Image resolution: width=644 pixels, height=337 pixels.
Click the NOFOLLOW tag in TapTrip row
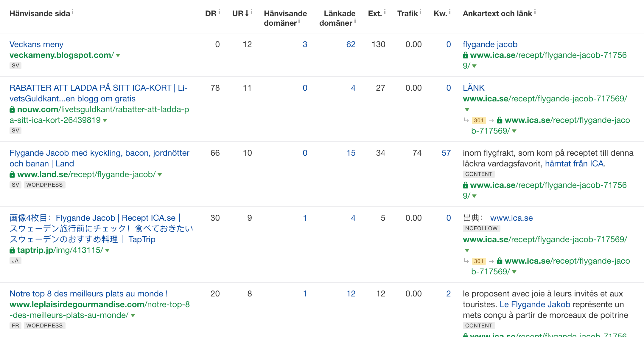coord(481,228)
